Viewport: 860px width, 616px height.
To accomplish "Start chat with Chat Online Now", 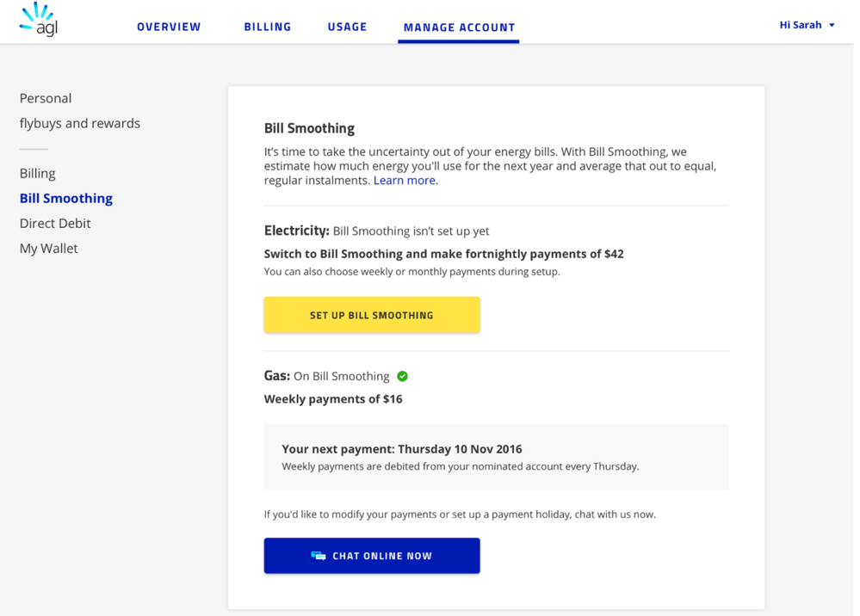I will coord(372,556).
